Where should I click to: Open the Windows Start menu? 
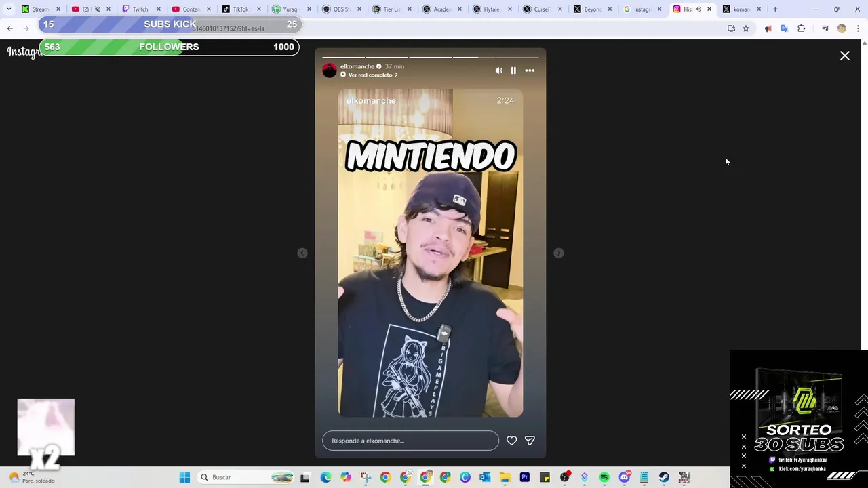pyautogui.click(x=184, y=477)
